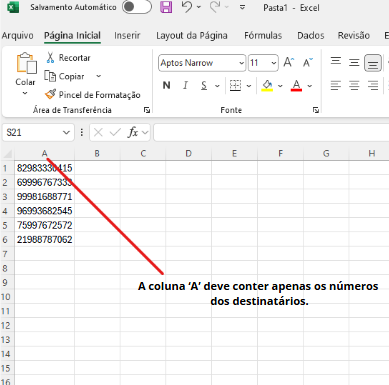Select cell with 99981688771
Image resolution: width=389 pixels, height=385 pixels.
click(x=45, y=197)
